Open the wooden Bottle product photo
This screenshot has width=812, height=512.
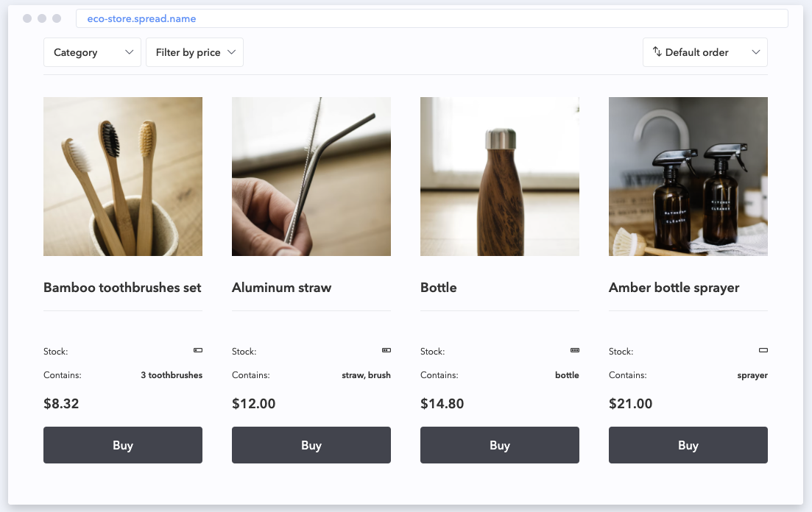click(500, 177)
